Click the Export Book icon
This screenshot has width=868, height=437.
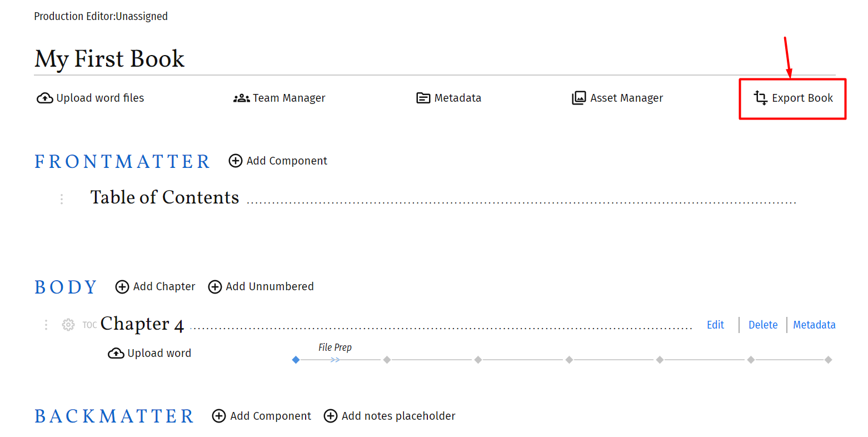tap(760, 98)
